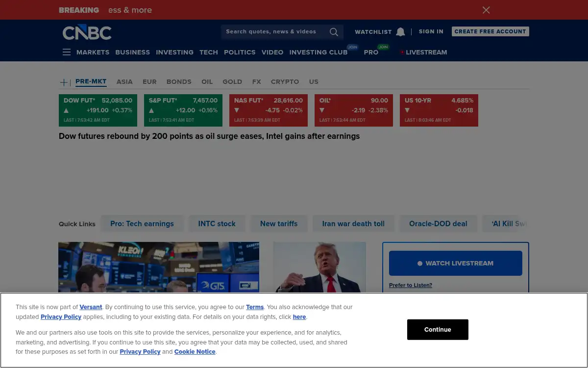
Task: Click Oracle-DOD deal quick link
Action: pos(438,224)
